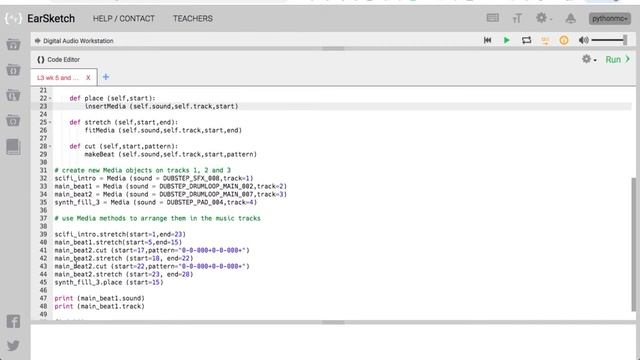Open the code editor gear options dropdown
The height and width of the screenshot is (360, 640).
[589, 59]
